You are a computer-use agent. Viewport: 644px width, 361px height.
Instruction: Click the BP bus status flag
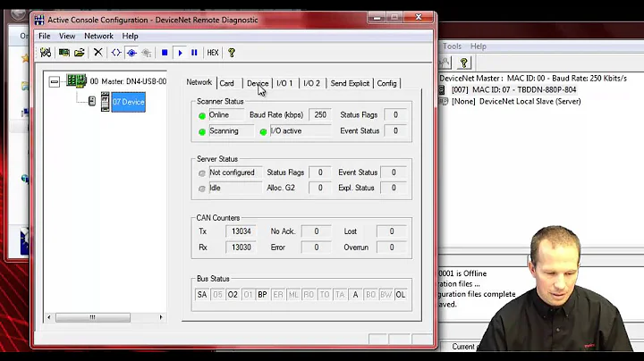click(262, 295)
